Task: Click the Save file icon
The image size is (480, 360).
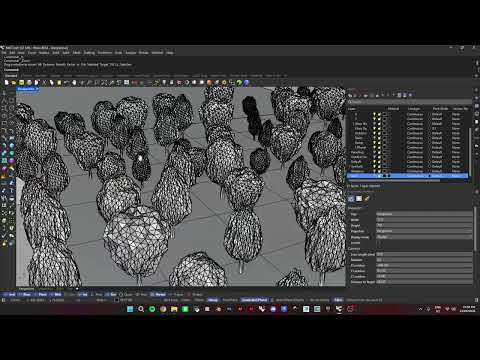Action: tap(21, 82)
